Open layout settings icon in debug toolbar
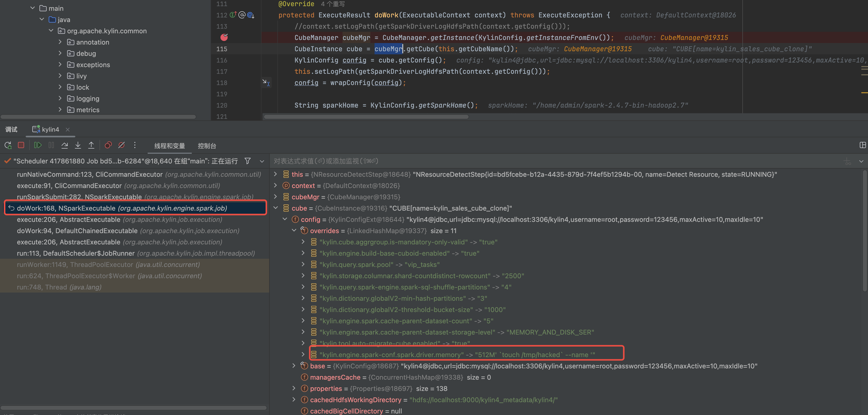 pyautogui.click(x=863, y=145)
